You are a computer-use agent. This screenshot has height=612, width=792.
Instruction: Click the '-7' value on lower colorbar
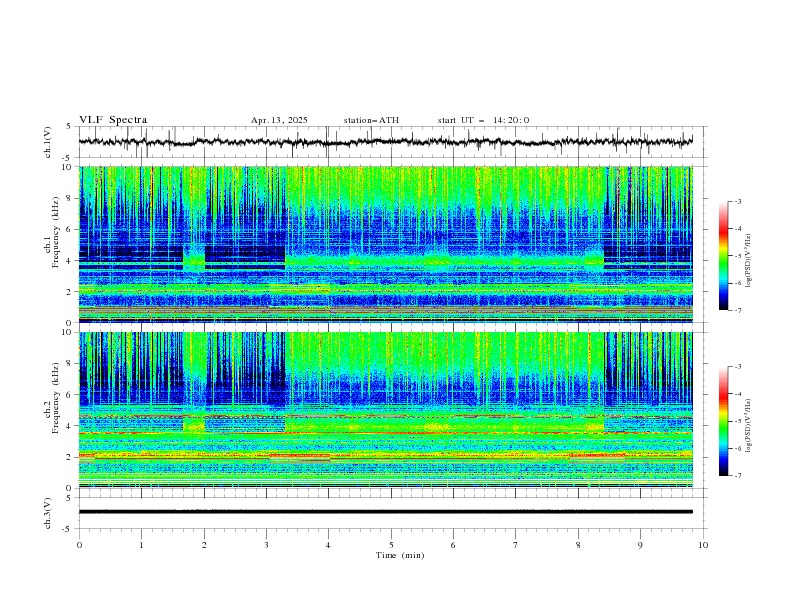[x=737, y=476]
